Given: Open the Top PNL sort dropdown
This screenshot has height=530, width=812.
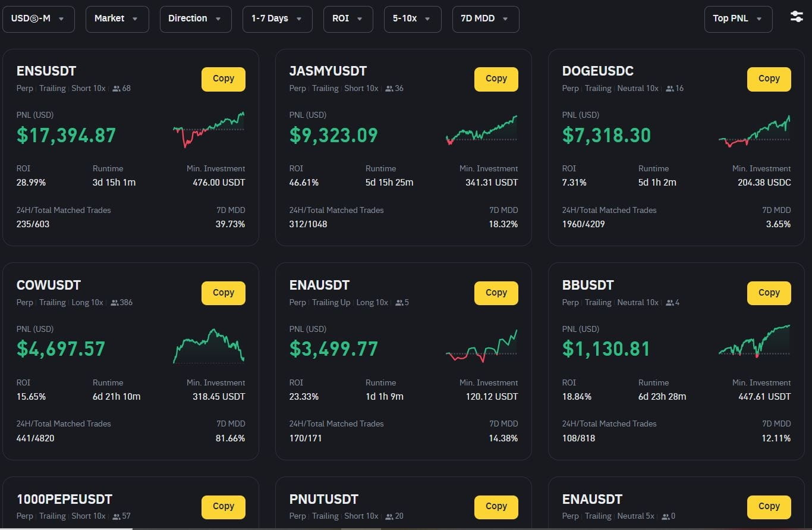Looking at the screenshot, I should click(x=738, y=19).
